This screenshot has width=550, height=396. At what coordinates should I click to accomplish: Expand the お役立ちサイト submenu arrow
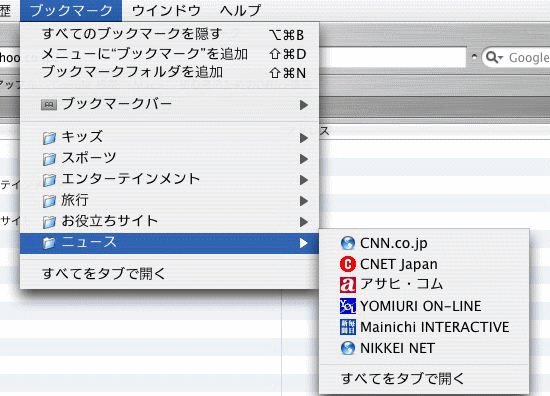tap(304, 222)
